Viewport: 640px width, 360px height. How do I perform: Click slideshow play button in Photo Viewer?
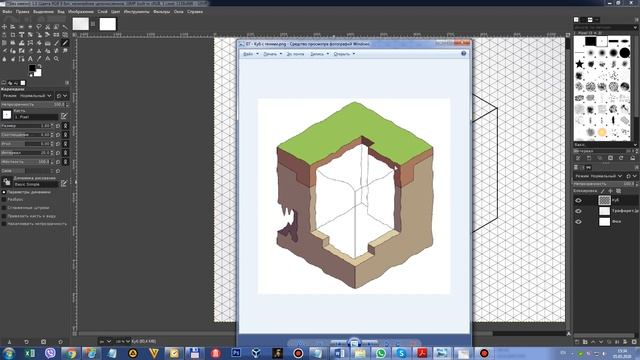point(354,342)
